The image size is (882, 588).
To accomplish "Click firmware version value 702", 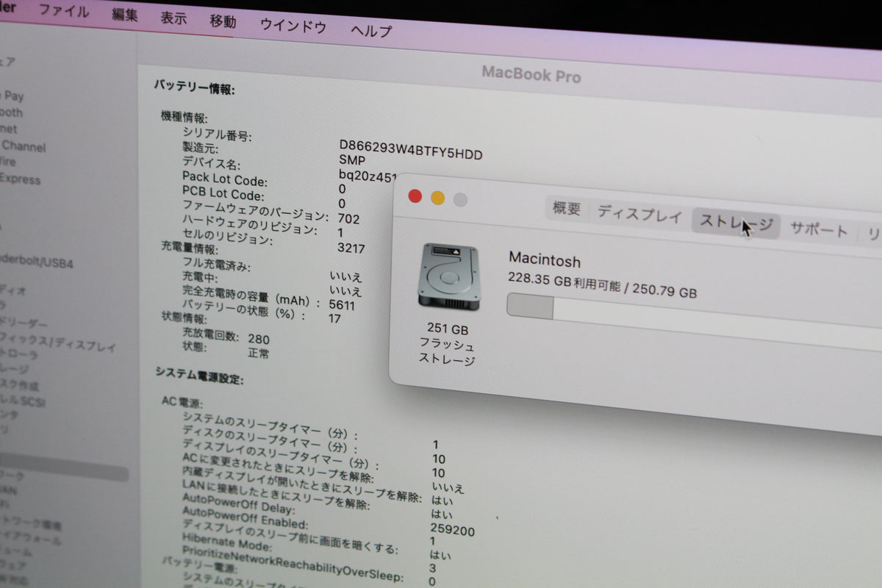I will [348, 218].
